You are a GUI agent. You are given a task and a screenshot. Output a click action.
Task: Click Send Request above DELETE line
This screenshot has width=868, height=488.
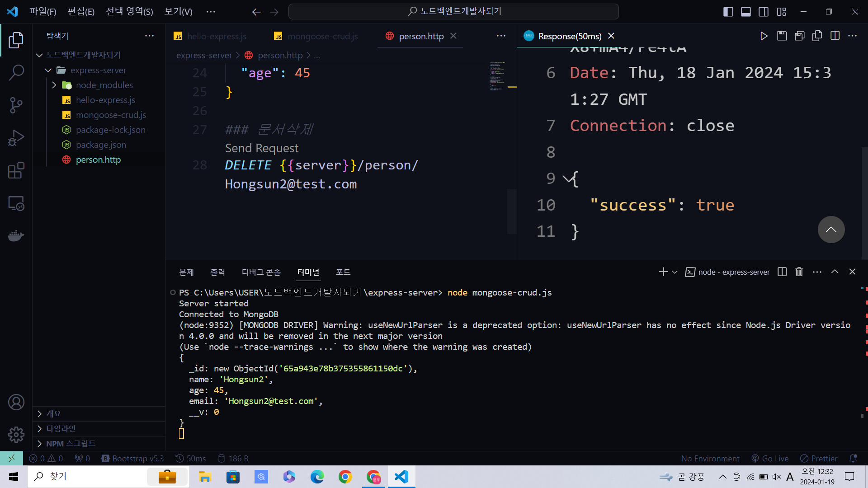(x=262, y=148)
